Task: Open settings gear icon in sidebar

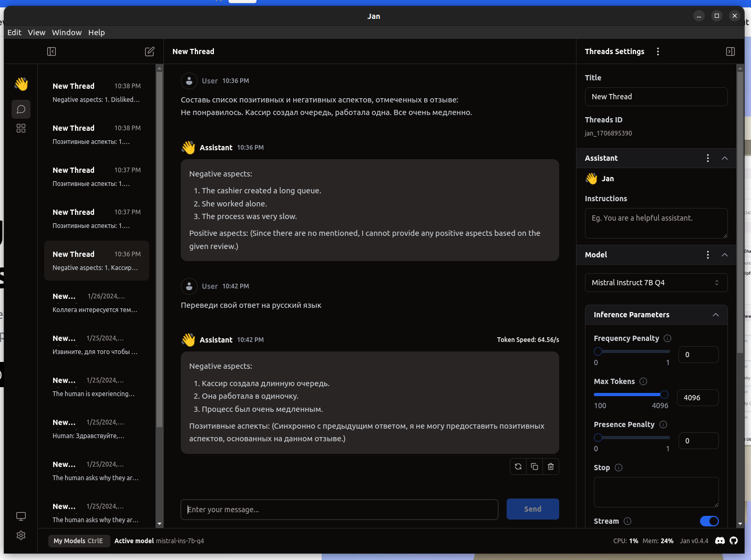Action: click(x=21, y=535)
